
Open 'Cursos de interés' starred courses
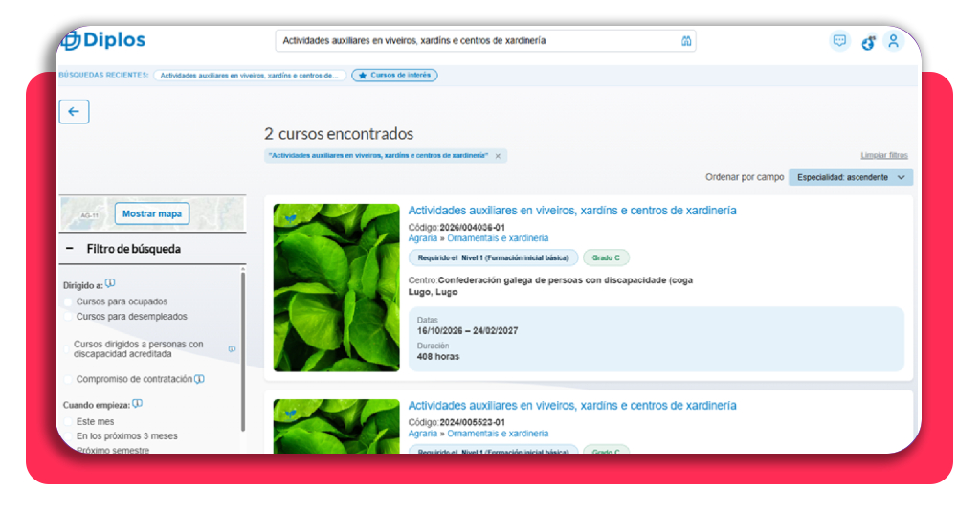(394, 75)
